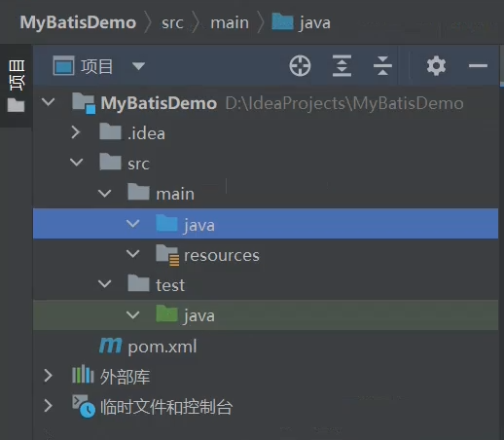This screenshot has height=440, width=504.
Task: Click the locate/select opened file crosshair icon
Action: 300,66
